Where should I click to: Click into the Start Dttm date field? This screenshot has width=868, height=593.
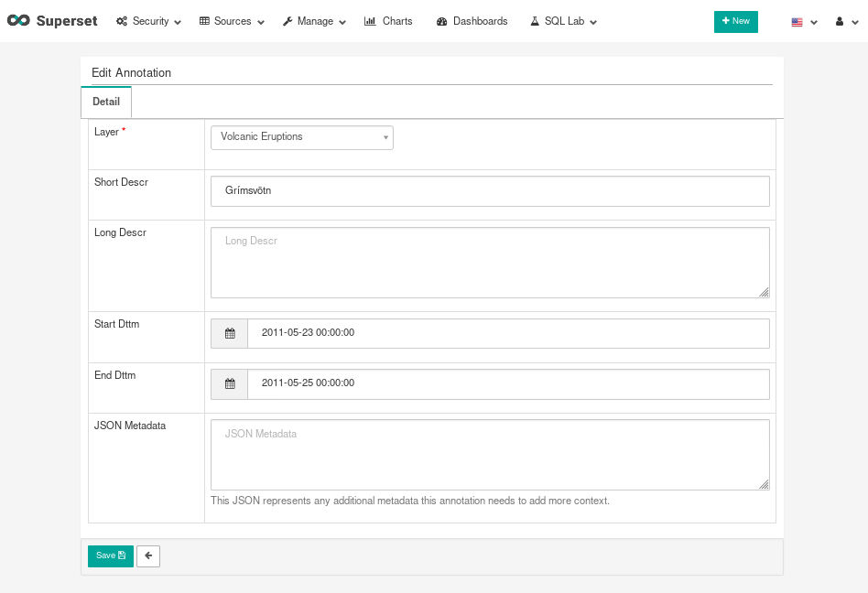[x=507, y=333]
